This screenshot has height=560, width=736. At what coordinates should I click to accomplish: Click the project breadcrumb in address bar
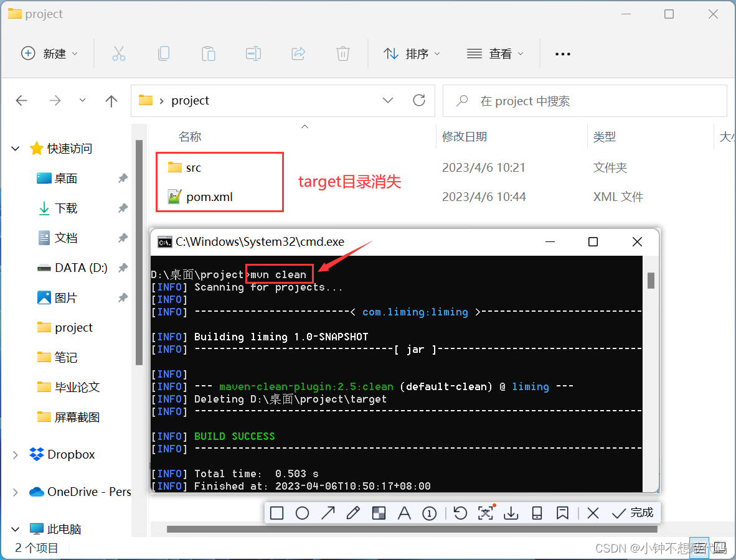click(190, 100)
